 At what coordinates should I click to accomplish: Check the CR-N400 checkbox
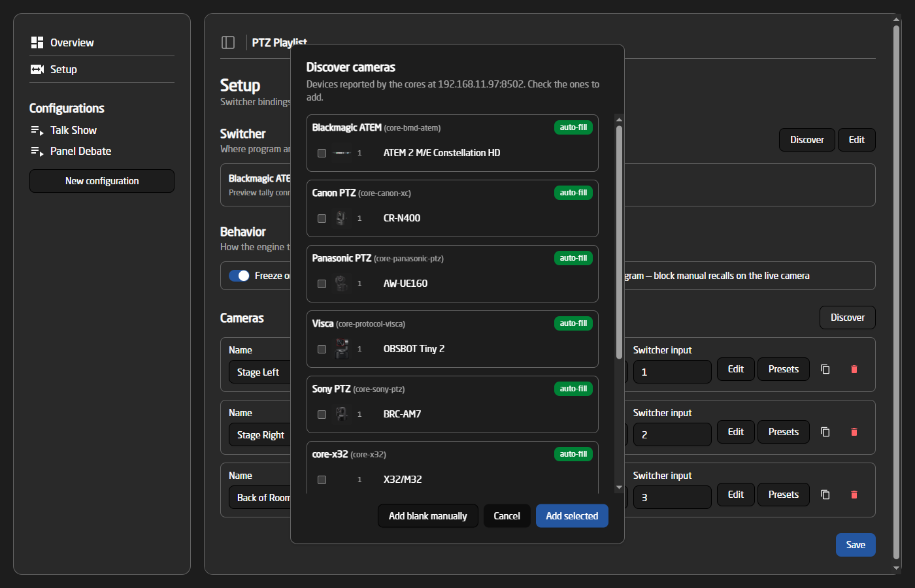tap(322, 218)
